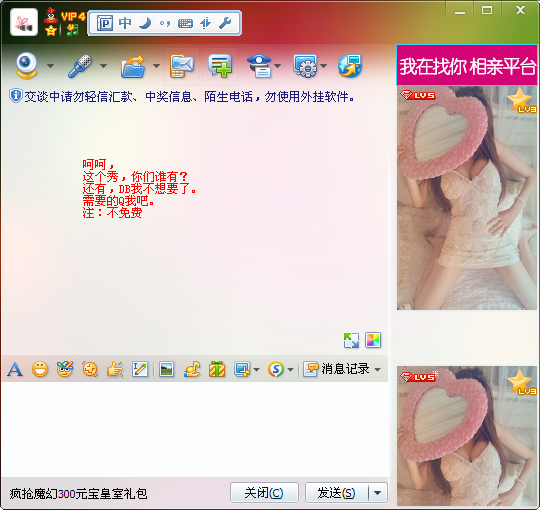Click the 发送(S) send button
Screen dimensions: 540x510
coord(336,493)
